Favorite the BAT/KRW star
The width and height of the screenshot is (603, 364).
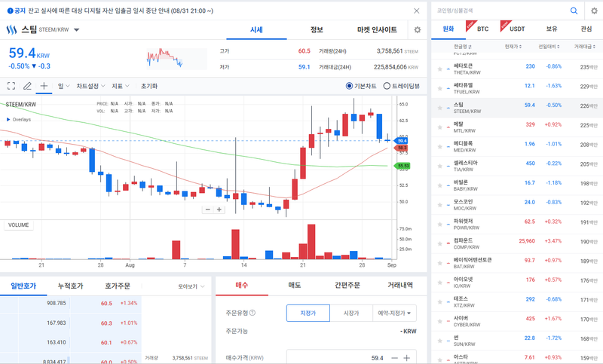(x=439, y=263)
